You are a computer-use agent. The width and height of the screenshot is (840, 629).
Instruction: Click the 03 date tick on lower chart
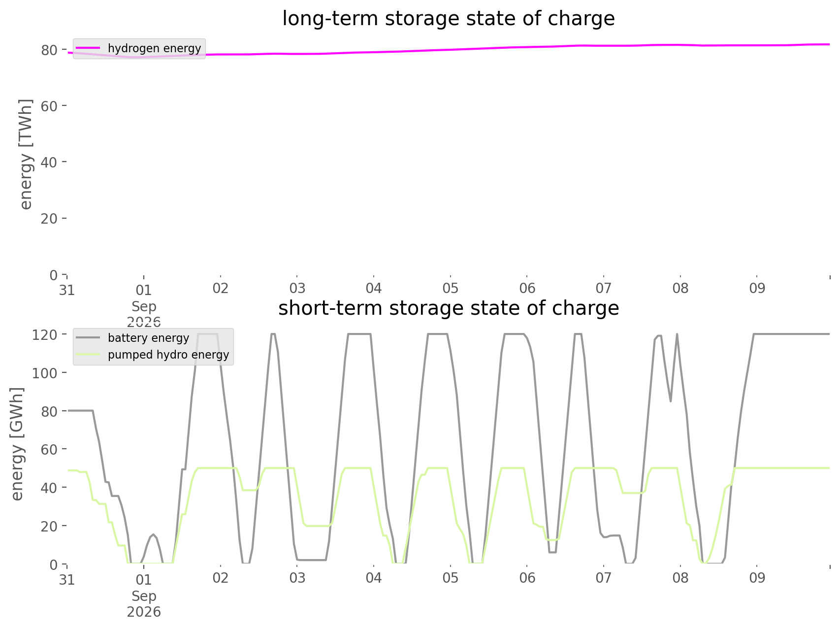297,578
